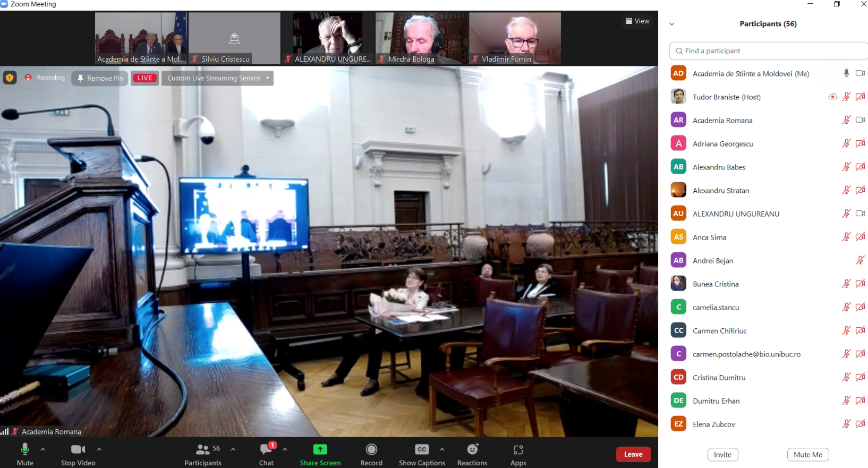Select ALEXANDRU UNGUREANU video thumbnail
868x468 pixels.
tap(328, 38)
